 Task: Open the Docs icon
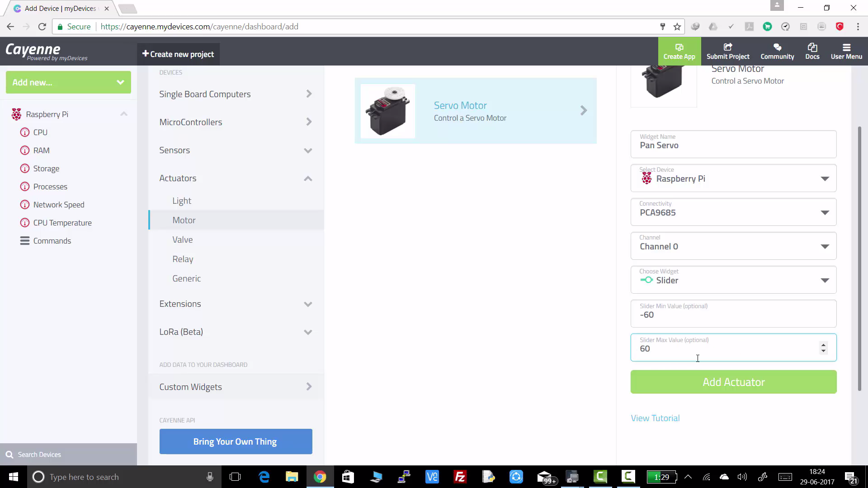tap(812, 47)
